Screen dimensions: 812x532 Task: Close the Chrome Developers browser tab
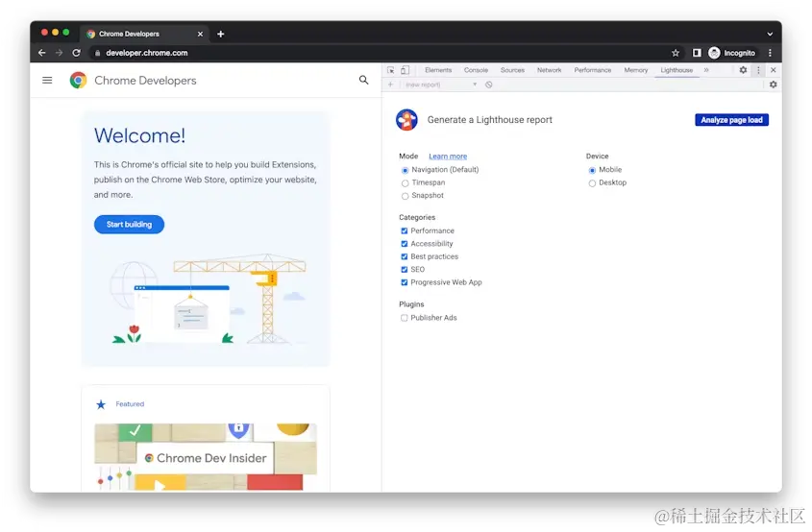click(200, 34)
